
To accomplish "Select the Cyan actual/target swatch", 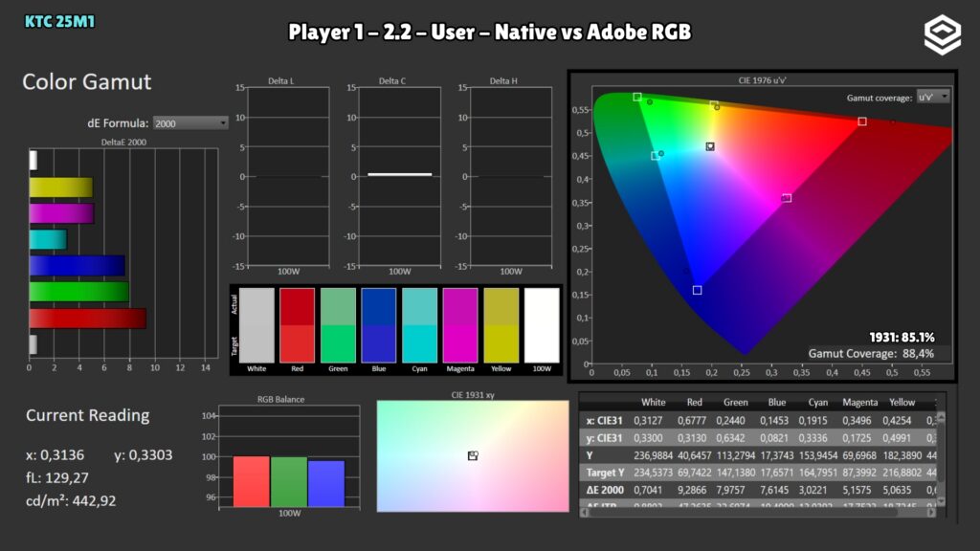I will tap(419, 325).
